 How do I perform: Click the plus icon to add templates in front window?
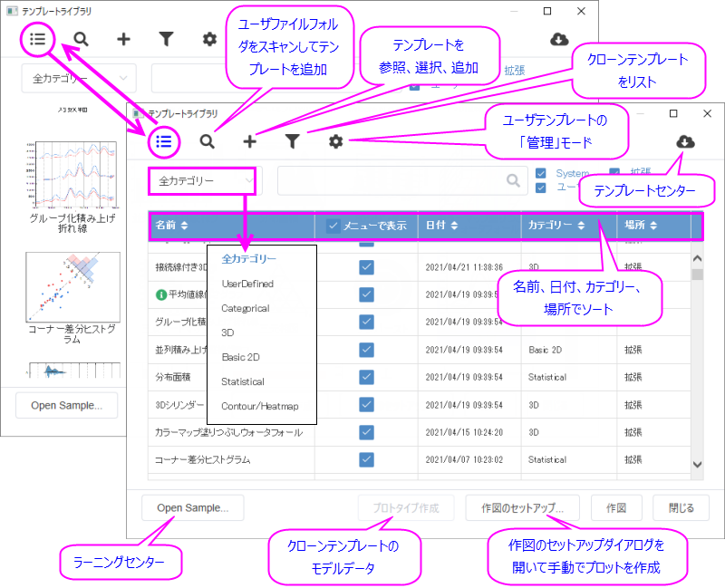point(250,141)
